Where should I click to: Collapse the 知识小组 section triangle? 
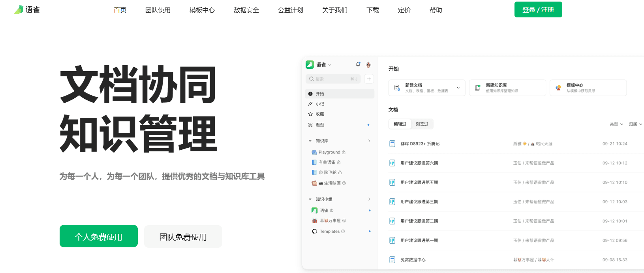point(310,200)
